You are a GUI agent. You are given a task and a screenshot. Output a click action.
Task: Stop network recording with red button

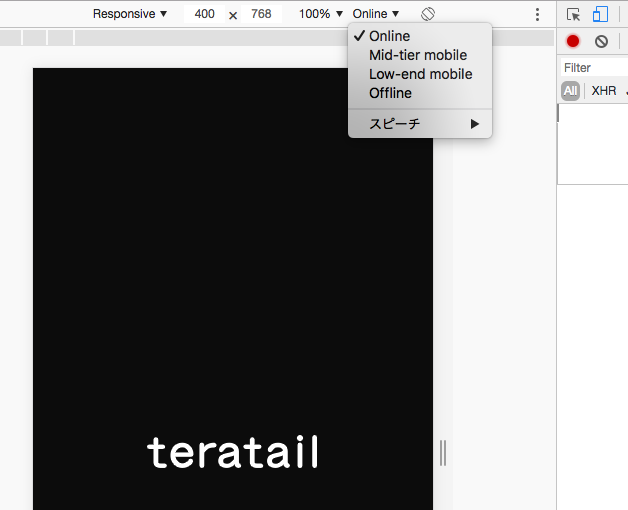pos(573,41)
